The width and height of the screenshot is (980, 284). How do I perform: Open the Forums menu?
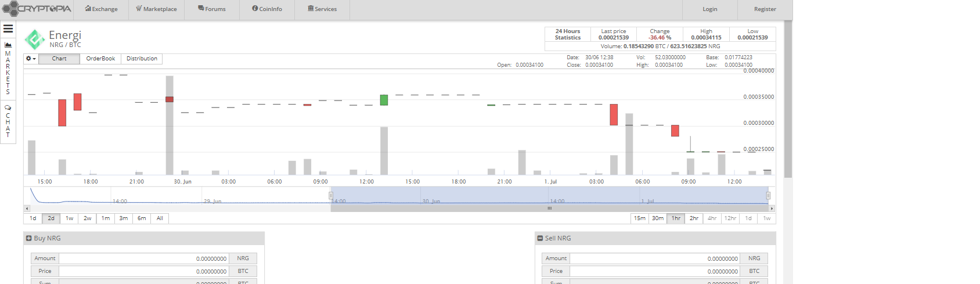pos(212,9)
